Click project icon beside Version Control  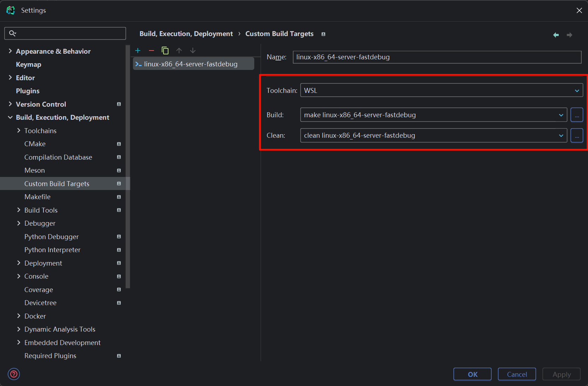119,104
